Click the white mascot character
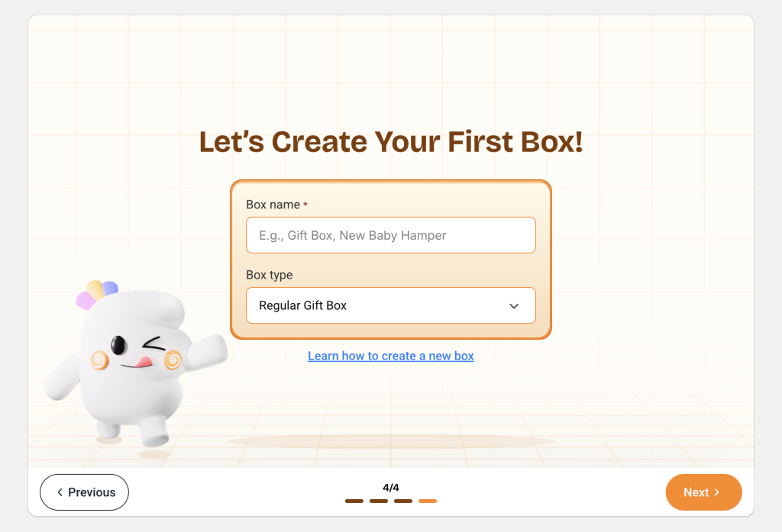The image size is (782, 532). (134, 368)
